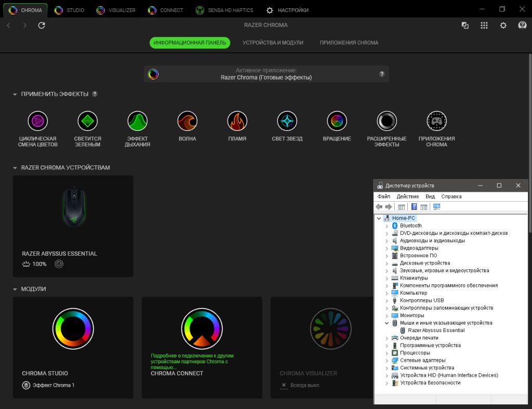Open Расширенные эффекты
The height and width of the screenshot is (409, 532).
pyautogui.click(x=387, y=121)
